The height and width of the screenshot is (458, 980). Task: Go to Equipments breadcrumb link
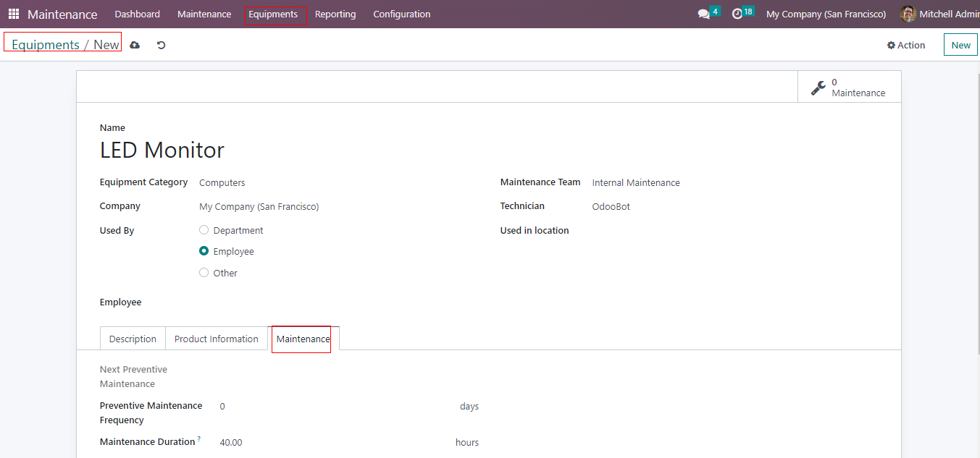click(x=45, y=45)
